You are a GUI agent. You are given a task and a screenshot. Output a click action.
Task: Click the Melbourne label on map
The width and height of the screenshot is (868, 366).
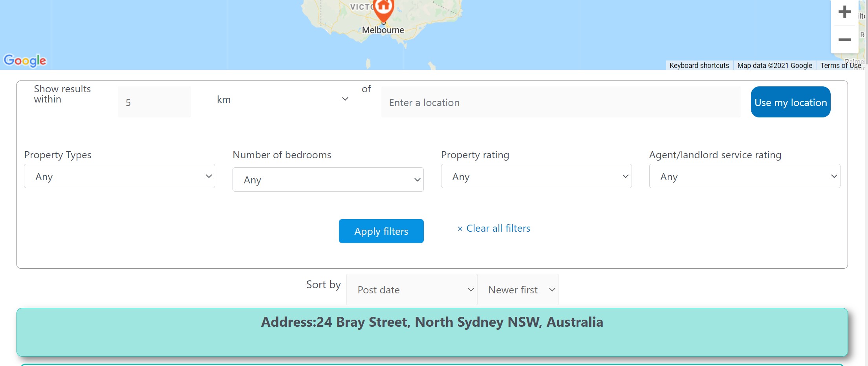[383, 30]
